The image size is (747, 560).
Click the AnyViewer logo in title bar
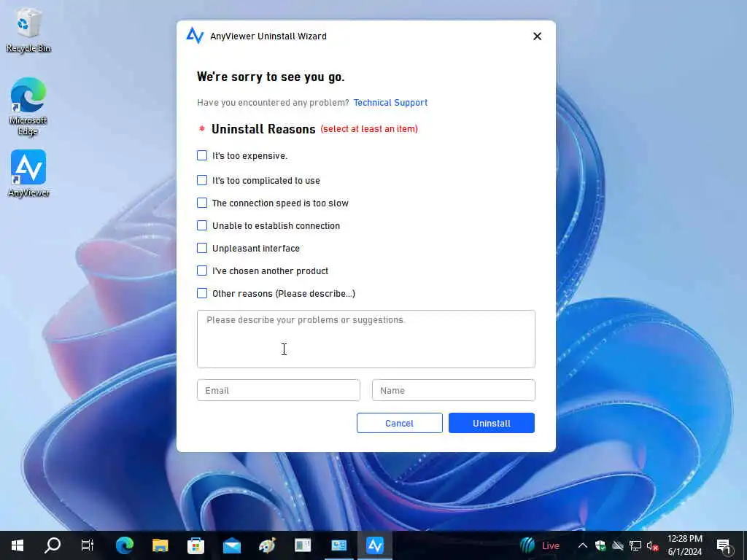[x=195, y=36]
